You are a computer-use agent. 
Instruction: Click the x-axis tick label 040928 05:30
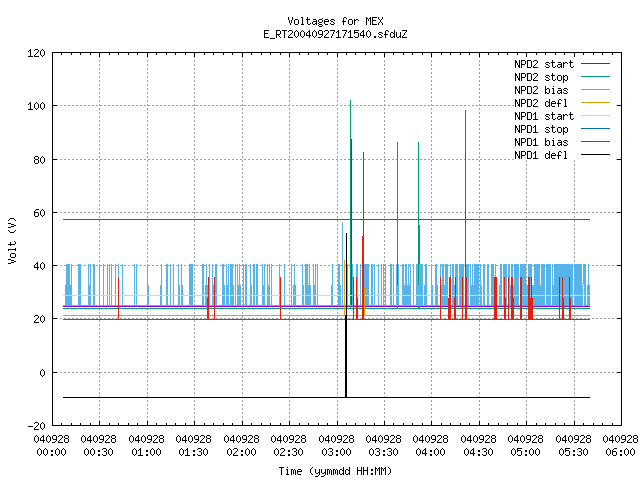pos(574,446)
